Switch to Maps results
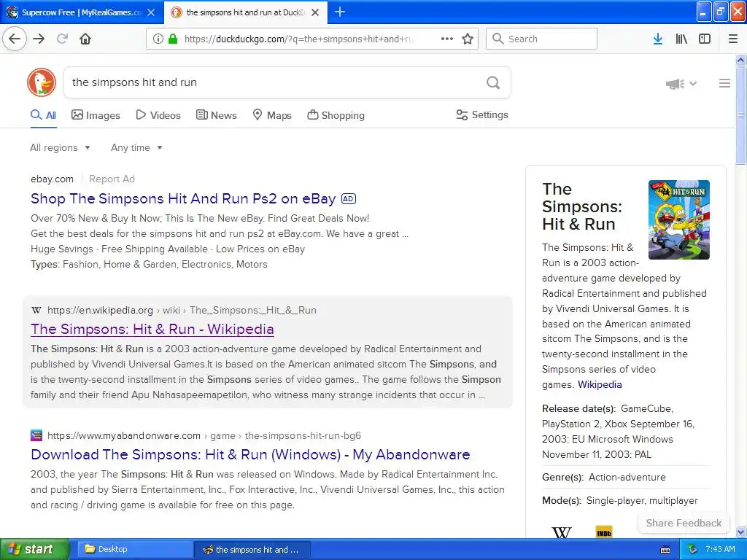 (272, 115)
